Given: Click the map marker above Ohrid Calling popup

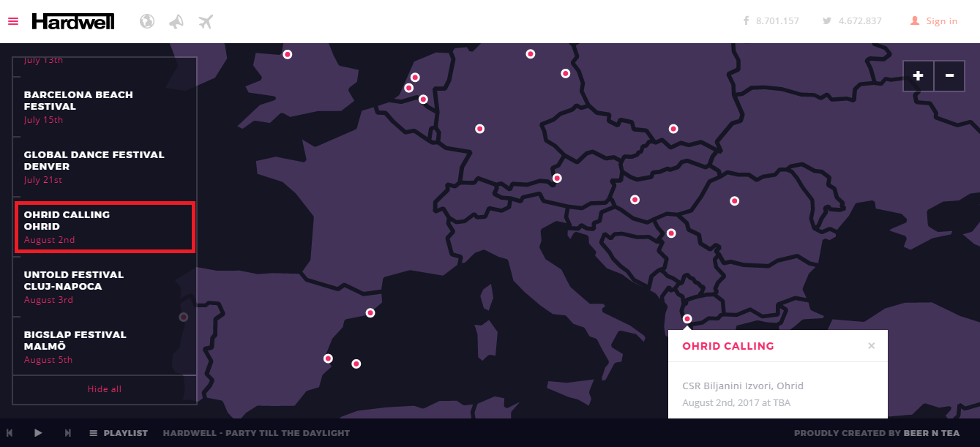Looking at the screenshot, I should click(x=687, y=318).
